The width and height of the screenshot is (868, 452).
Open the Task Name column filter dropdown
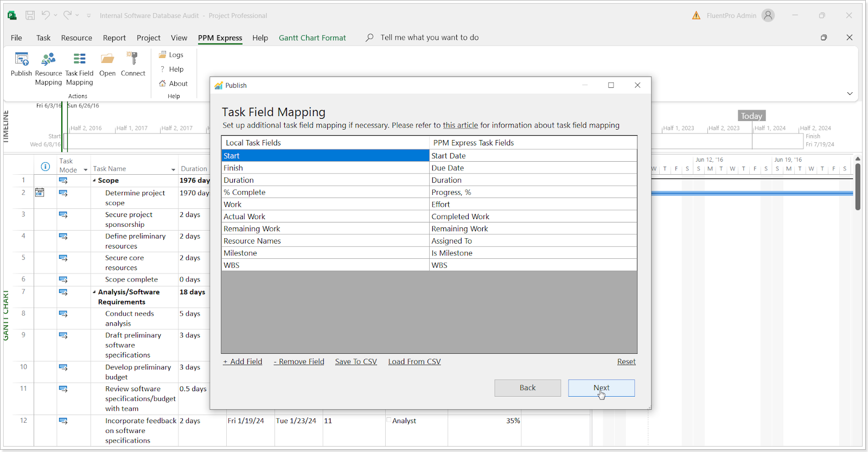pyautogui.click(x=173, y=170)
